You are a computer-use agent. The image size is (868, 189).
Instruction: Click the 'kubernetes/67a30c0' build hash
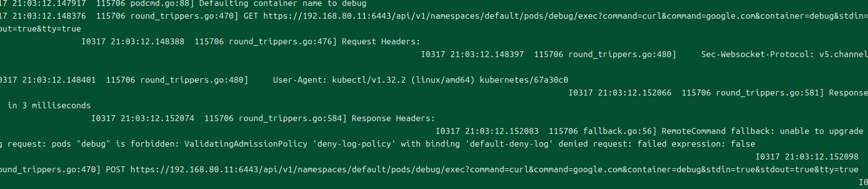pyautogui.click(x=524, y=80)
